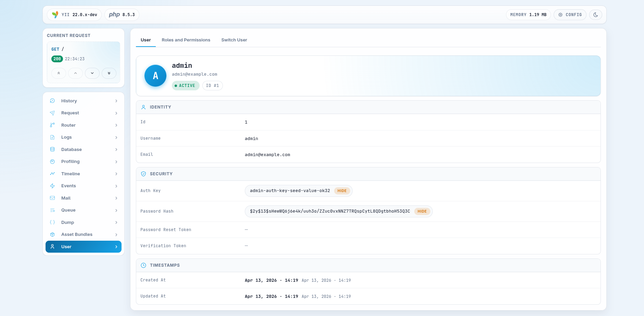The image size is (644, 316).
Task: Select the User tab
Action: 146,40
